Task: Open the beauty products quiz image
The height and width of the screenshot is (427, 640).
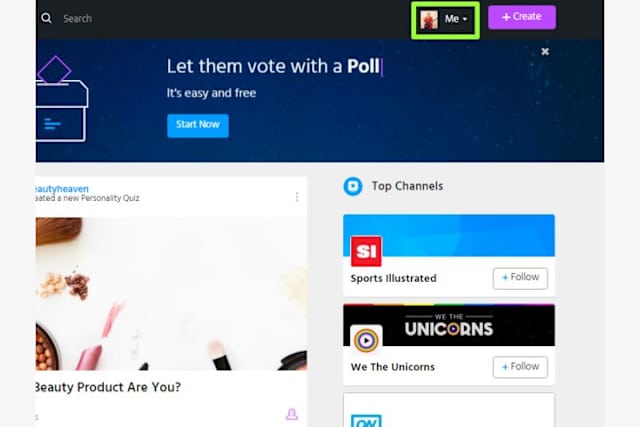Action: (x=171, y=294)
